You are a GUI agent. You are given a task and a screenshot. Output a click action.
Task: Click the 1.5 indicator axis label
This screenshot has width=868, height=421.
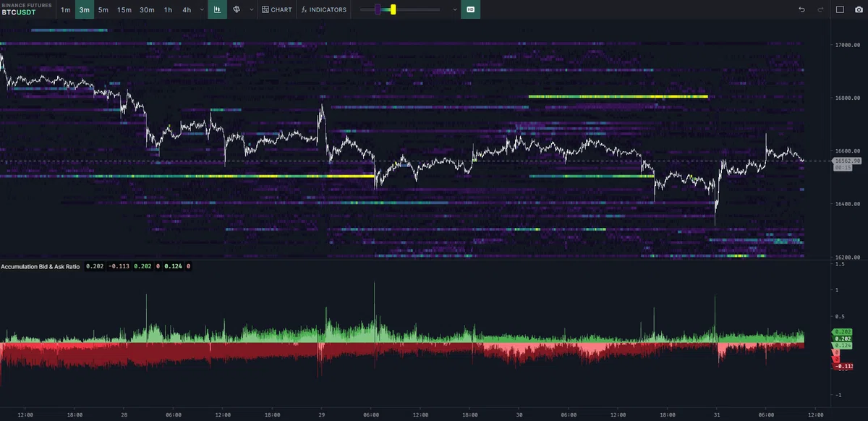click(840, 264)
